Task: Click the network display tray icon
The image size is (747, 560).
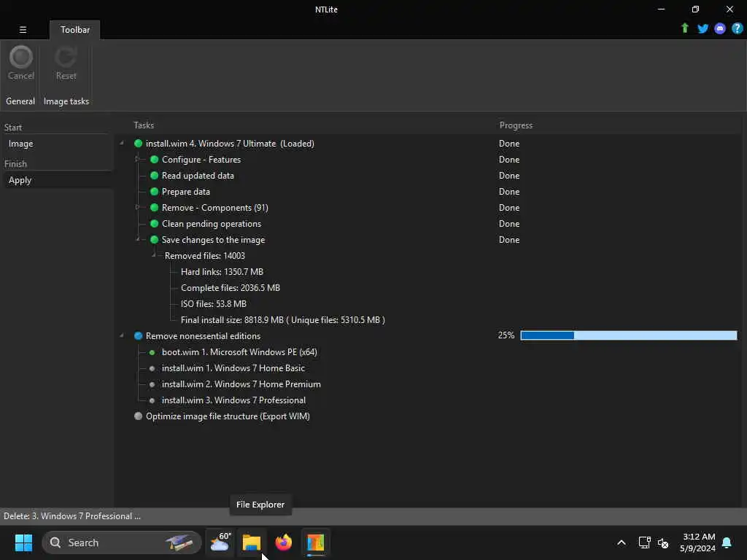Action: coord(644,542)
